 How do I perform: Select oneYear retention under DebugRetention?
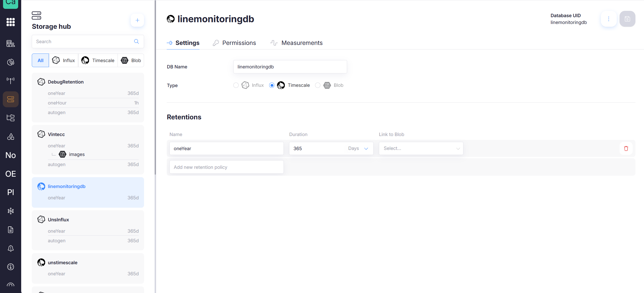tap(93, 93)
